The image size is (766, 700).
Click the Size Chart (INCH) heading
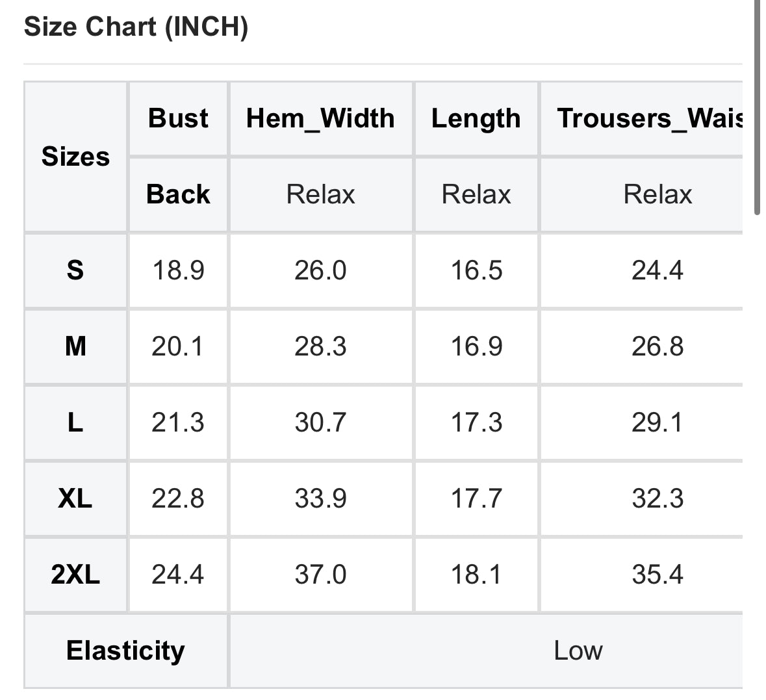(x=136, y=27)
